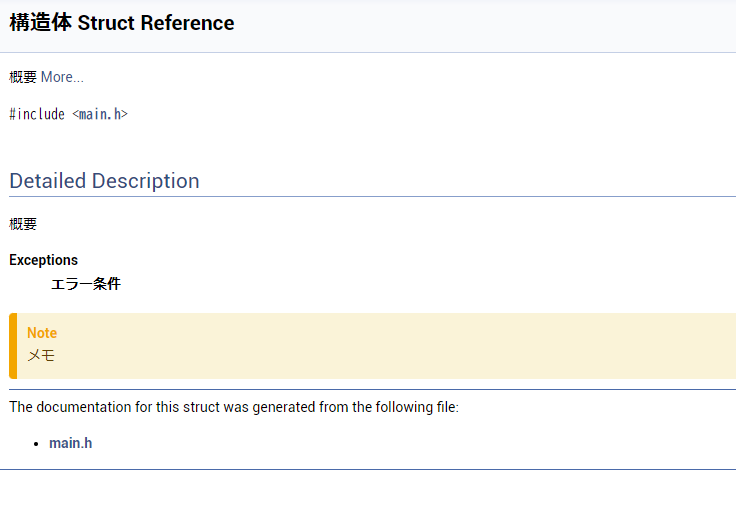Screen dimensions: 736x520
Task: Click the "<main.h>" filename in the include line
Action: [x=100, y=114]
